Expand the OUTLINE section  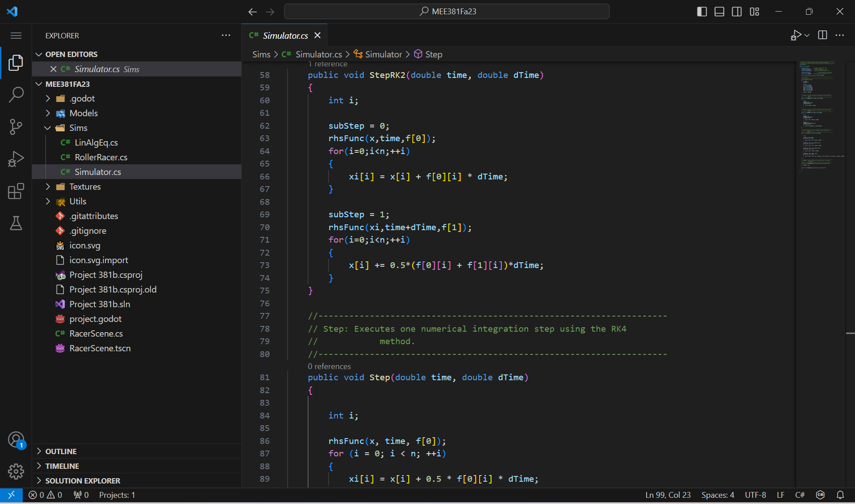pyautogui.click(x=61, y=451)
